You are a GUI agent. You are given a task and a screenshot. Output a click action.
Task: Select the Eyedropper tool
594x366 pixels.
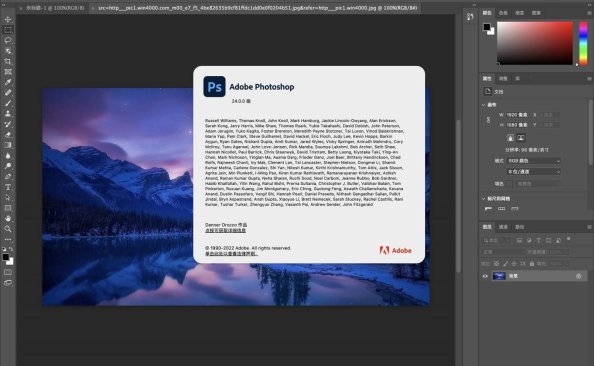[x=8, y=82]
